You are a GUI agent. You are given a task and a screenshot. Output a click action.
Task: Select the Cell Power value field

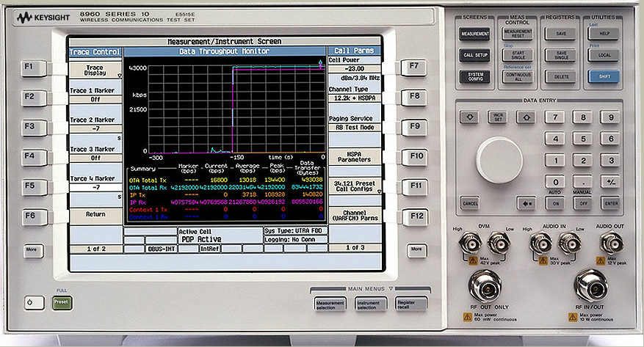pos(353,67)
